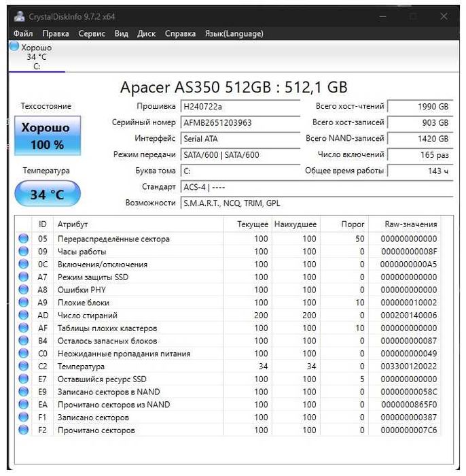Click the Число включений value 165 раз
Viewport: 466px width, 476px height.
pyautogui.click(x=420, y=155)
